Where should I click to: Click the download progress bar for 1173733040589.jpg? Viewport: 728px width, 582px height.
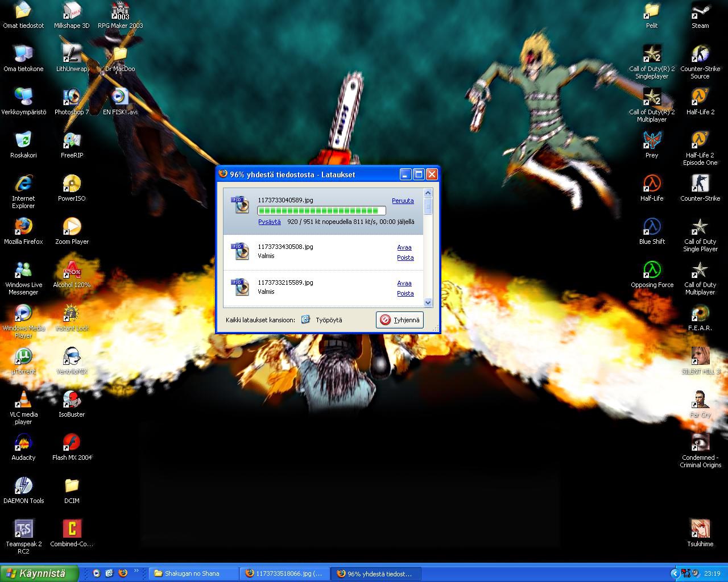tap(321, 211)
